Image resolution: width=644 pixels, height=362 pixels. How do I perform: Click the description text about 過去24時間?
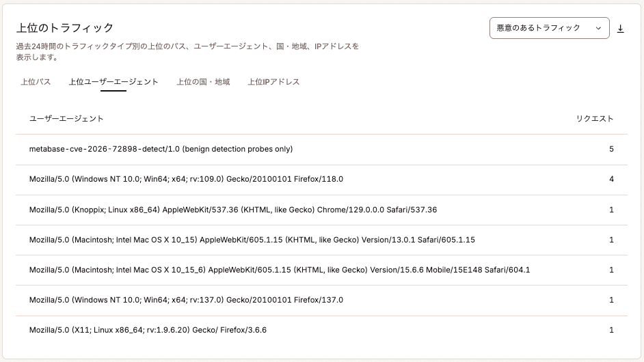(187, 52)
